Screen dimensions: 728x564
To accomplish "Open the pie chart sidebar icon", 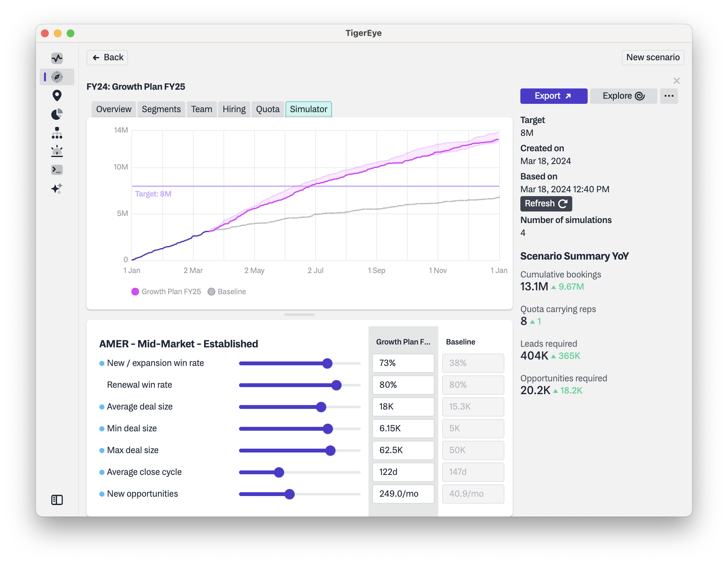I will pyautogui.click(x=57, y=114).
